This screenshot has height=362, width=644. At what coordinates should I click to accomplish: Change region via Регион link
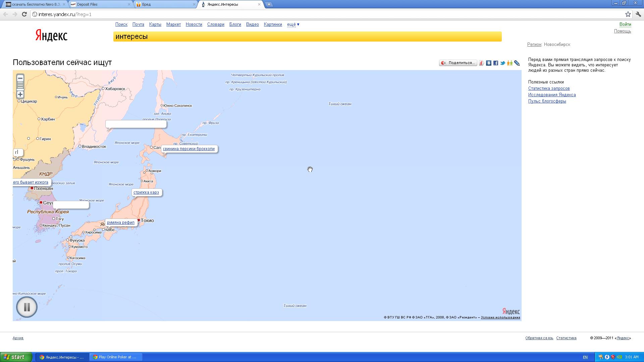[534, 45]
